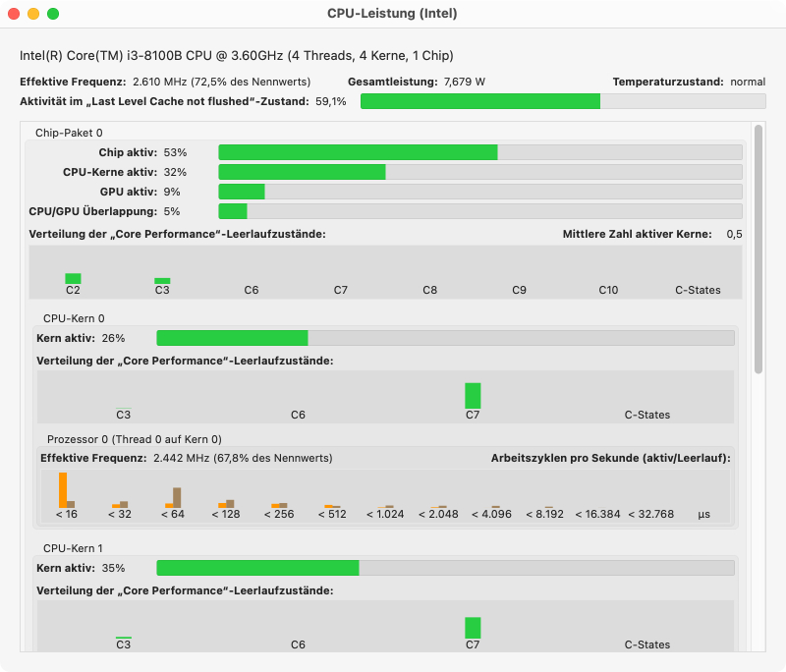Image resolution: width=786 pixels, height=672 pixels.
Task: Click the window title CPU-Leistung (Intel)
Action: (392, 14)
